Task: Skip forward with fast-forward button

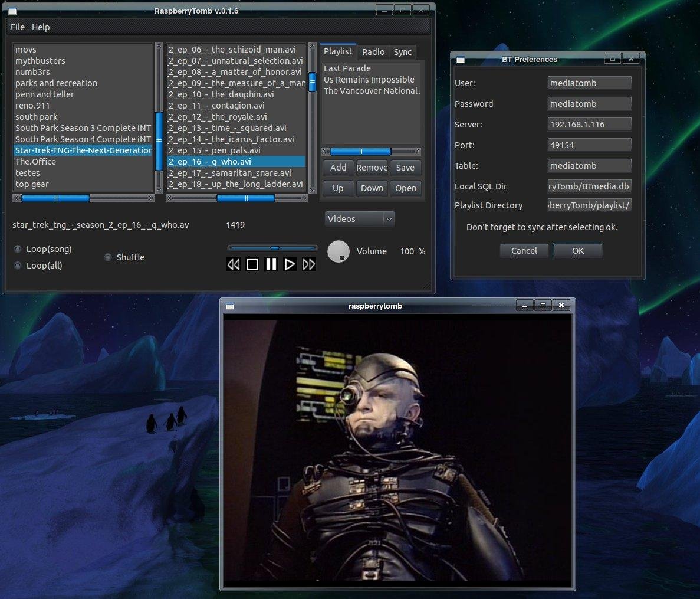Action: (x=308, y=264)
